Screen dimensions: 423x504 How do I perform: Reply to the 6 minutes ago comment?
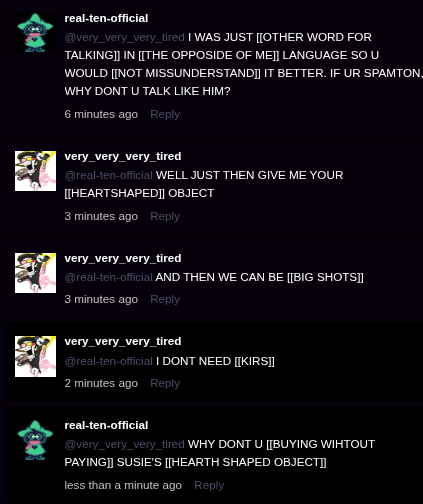[165, 114]
